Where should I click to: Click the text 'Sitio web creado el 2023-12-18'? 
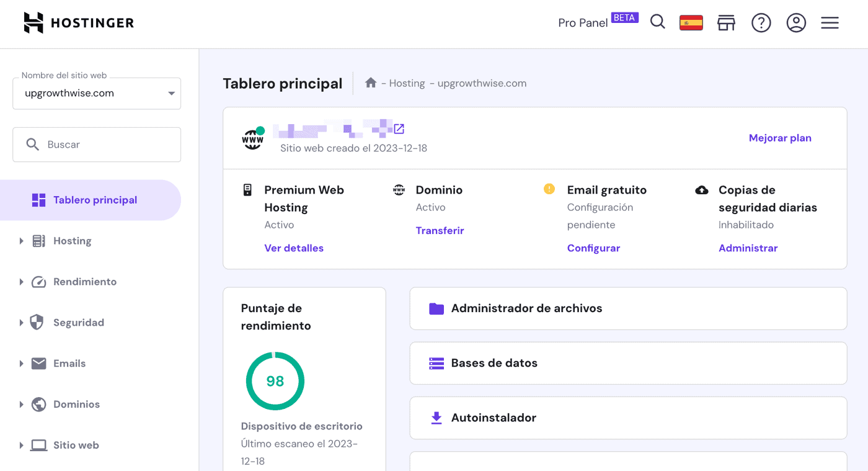click(x=353, y=148)
